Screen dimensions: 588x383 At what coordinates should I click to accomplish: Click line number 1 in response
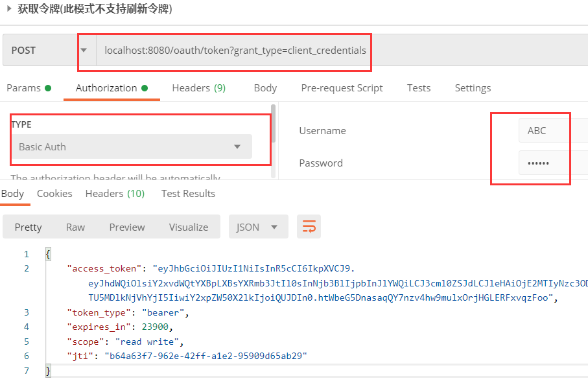coord(26,254)
